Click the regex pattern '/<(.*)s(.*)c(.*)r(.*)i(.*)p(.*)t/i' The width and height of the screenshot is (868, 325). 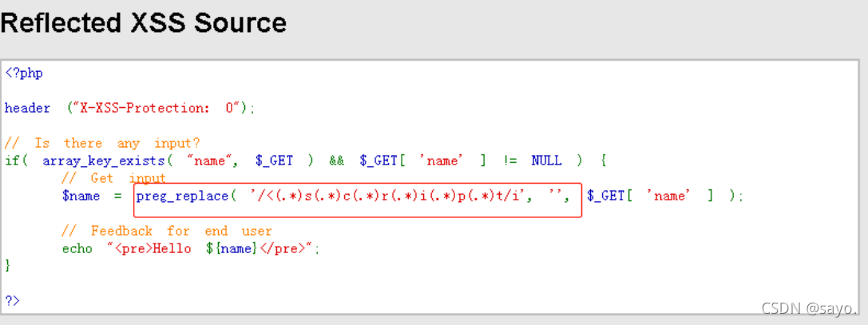pyautogui.click(x=387, y=196)
